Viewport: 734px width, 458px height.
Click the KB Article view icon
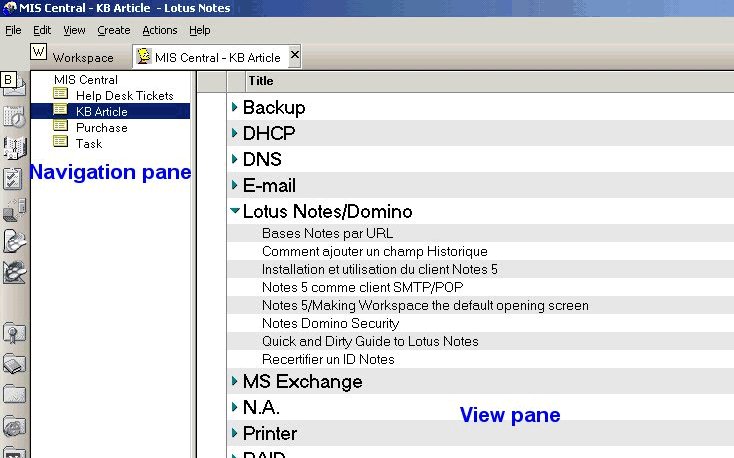(60, 110)
